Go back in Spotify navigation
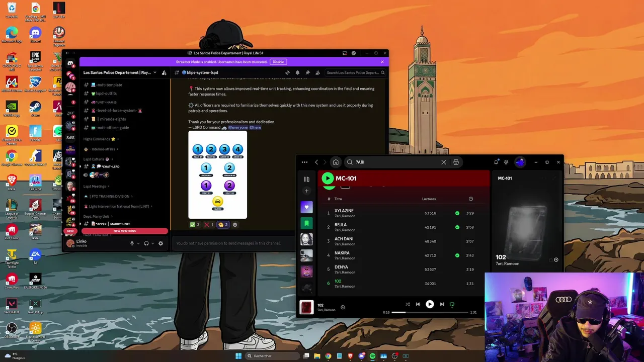The image size is (644, 362). [x=316, y=162]
